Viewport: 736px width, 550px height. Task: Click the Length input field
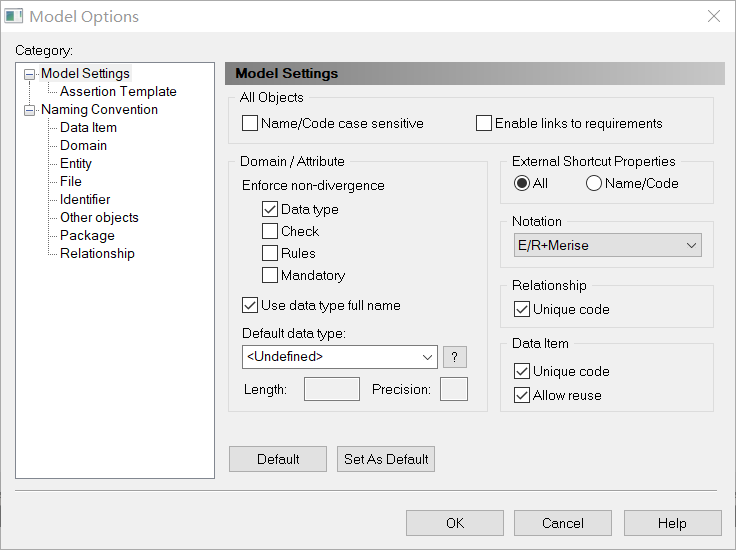pos(332,390)
